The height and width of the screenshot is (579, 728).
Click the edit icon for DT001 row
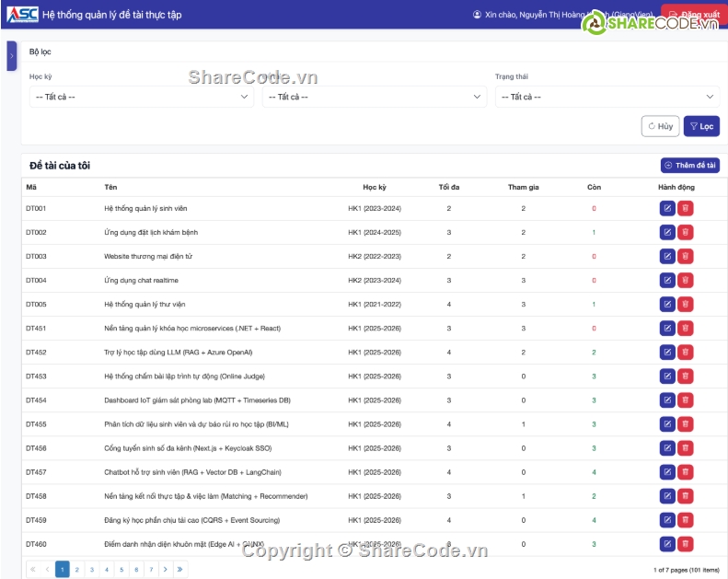coord(667,209)
